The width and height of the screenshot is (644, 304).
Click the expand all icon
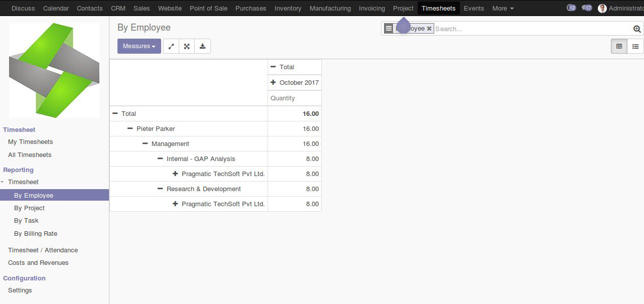pyautogui.click(x=187, y=46)
